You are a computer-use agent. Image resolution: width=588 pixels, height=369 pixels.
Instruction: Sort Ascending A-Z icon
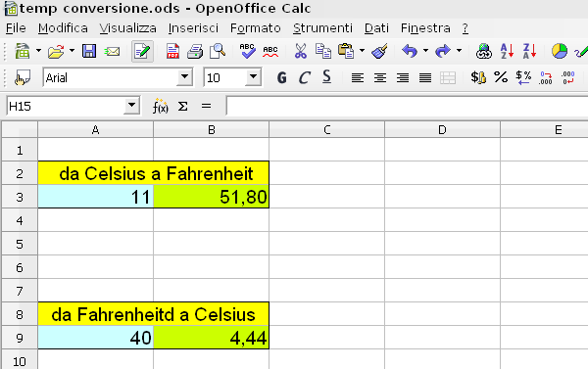point(507,51)
